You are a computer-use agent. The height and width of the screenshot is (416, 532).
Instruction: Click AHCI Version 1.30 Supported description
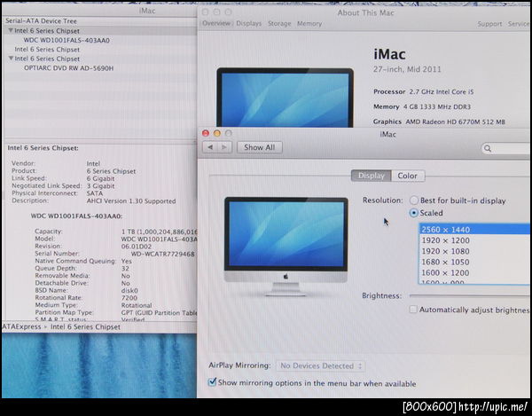tap(131, 200)
